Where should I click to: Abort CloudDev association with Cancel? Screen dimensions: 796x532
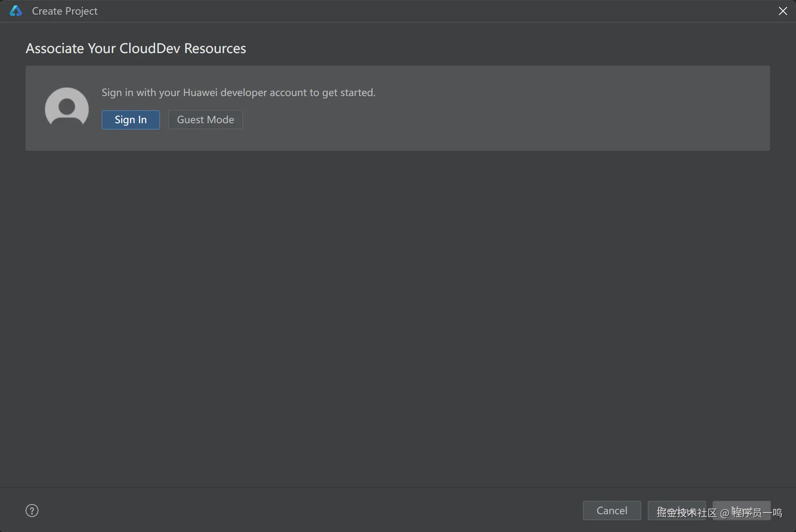click(612, 511)
